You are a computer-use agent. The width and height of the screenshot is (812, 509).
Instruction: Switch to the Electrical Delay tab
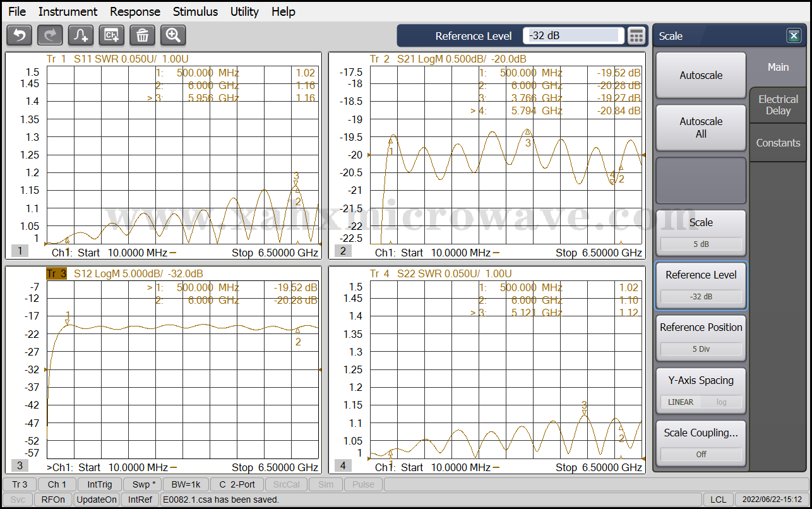click(x=778, y=105)
